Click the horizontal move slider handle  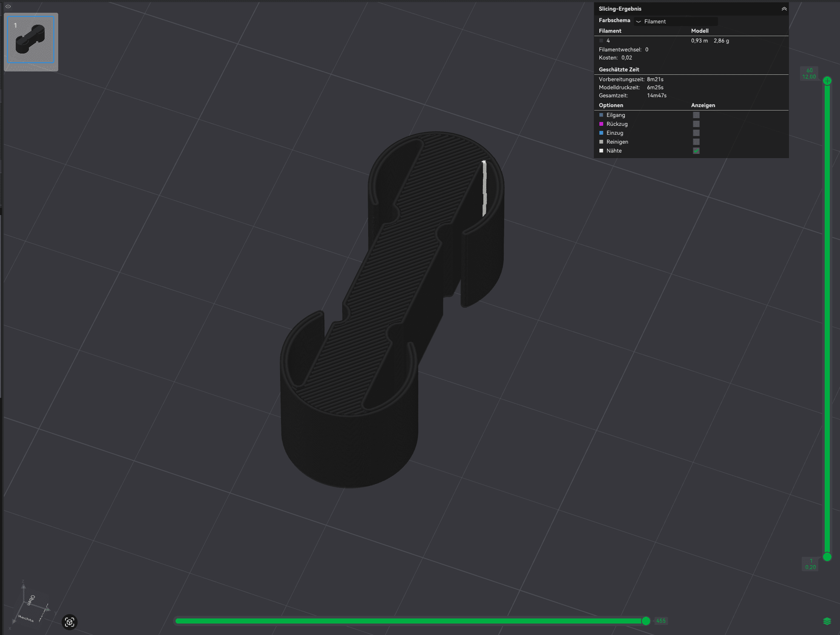point(646,621)
